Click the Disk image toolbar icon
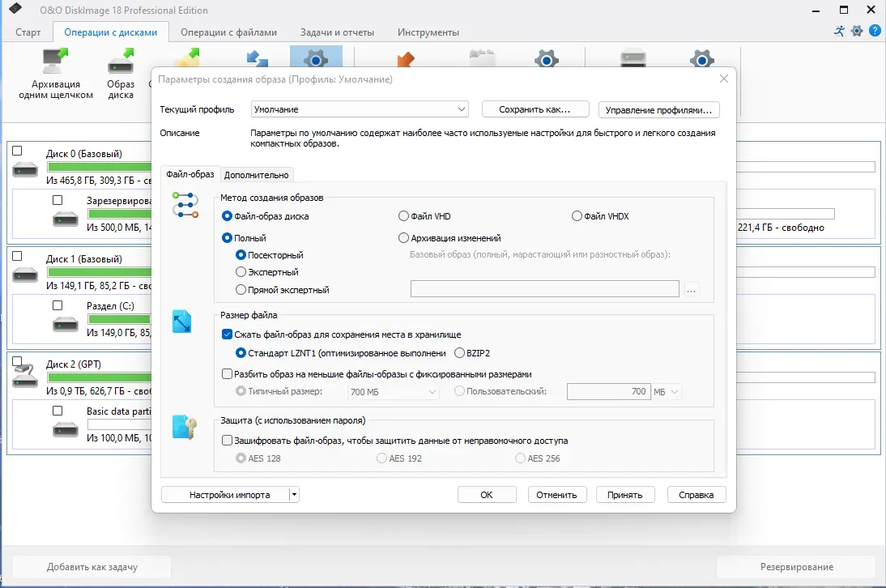Screen dimensions: 886x588 pos(121,61)
